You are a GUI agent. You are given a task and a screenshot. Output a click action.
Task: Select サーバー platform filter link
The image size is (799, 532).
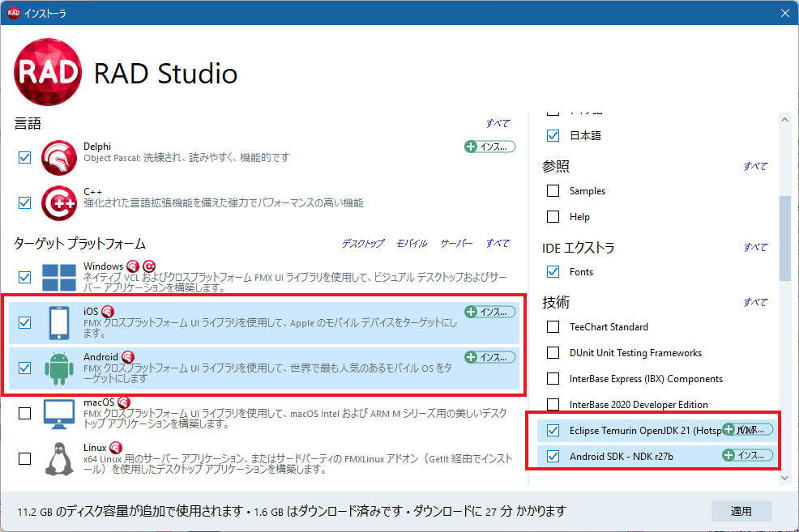tap(456, 244)
